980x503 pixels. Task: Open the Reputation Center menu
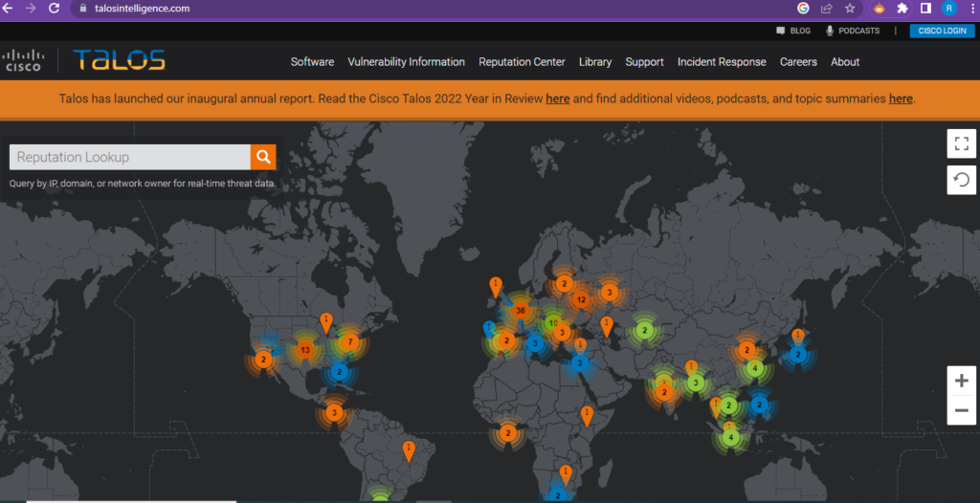[x=522, y=62]
